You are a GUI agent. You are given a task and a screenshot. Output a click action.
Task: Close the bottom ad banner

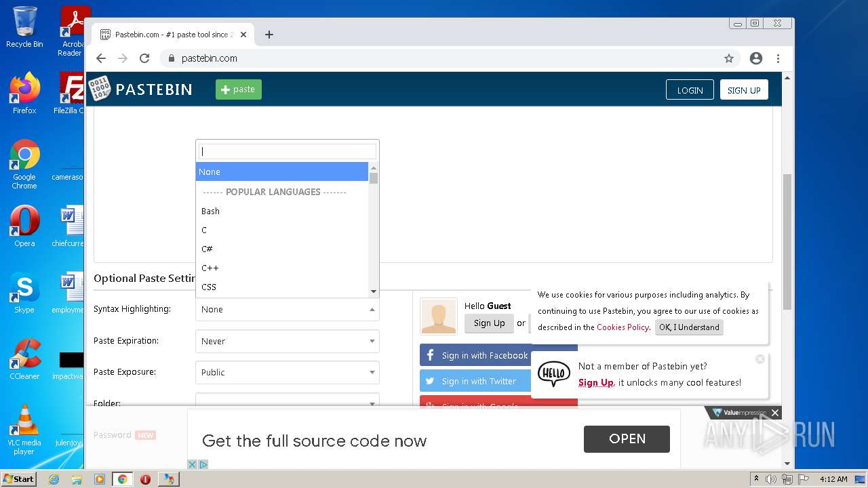click(x=775, y=413)
